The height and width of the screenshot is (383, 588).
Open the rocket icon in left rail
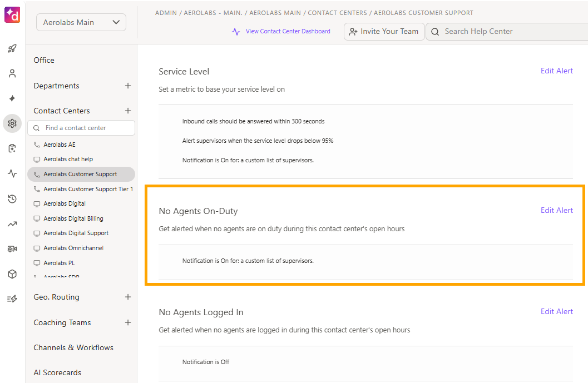pos(12,48)
